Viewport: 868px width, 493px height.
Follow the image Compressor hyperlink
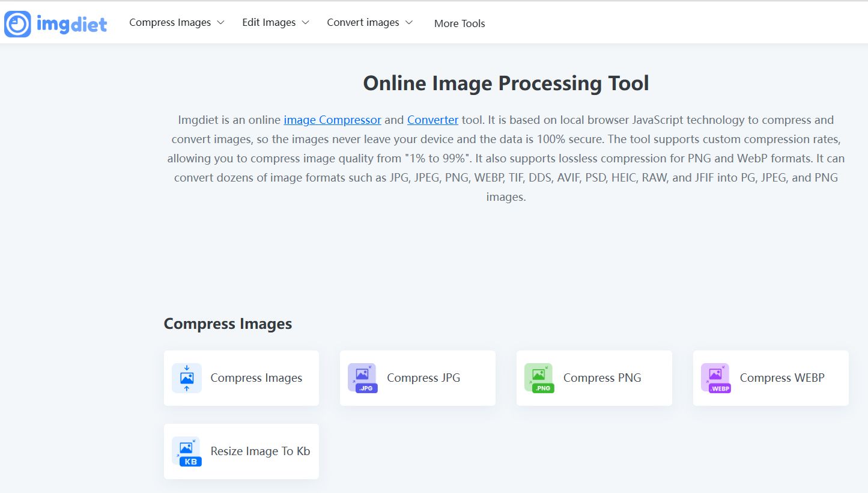click(332, 120)
